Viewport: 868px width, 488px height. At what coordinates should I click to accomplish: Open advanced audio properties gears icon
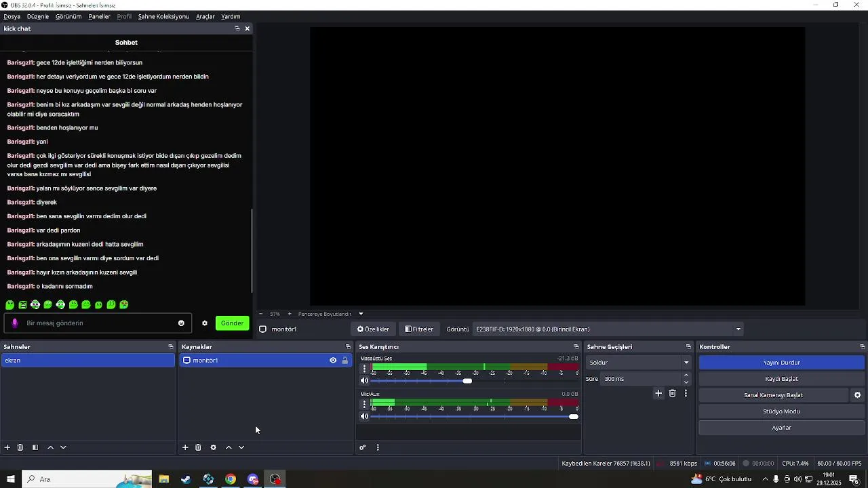pos(363,447)
